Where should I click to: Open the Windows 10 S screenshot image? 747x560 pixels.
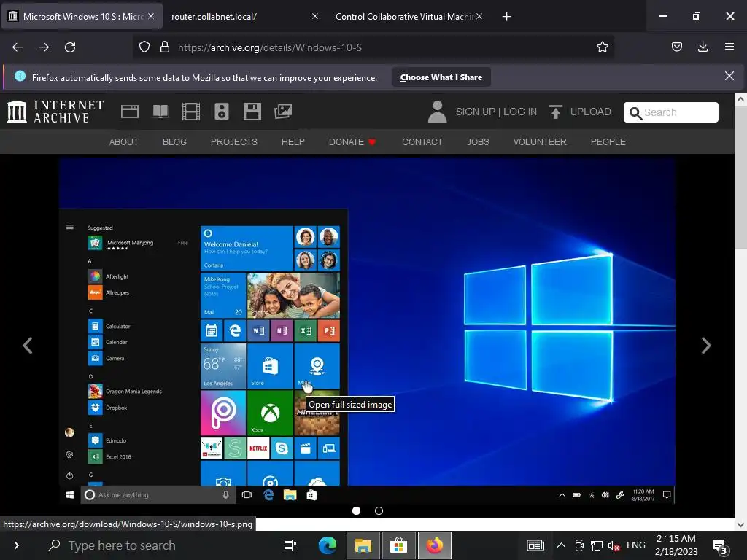point(367,330)
